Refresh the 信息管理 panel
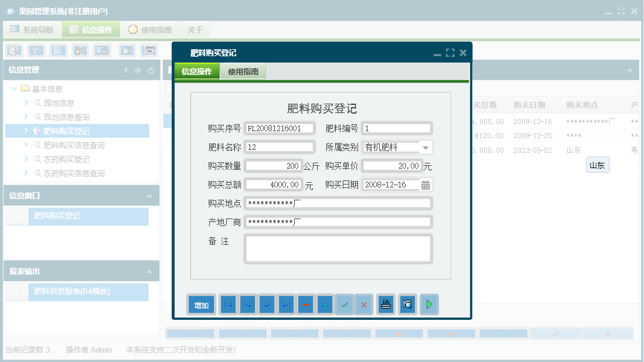Image resolution: width=644 pixels, height=362 pixels. (x=151, y=71)
